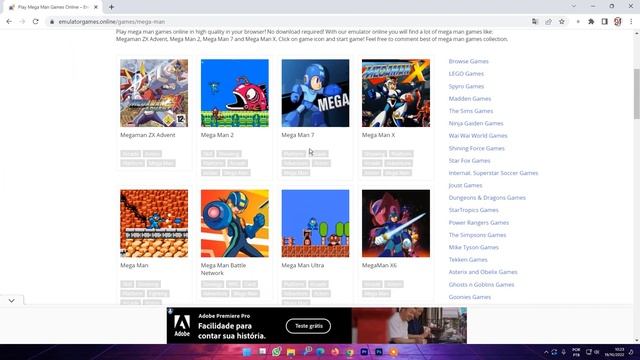640x360 pixels.
Task: Launch WhatsApp from the taskbar
Action: pos(276,352)
